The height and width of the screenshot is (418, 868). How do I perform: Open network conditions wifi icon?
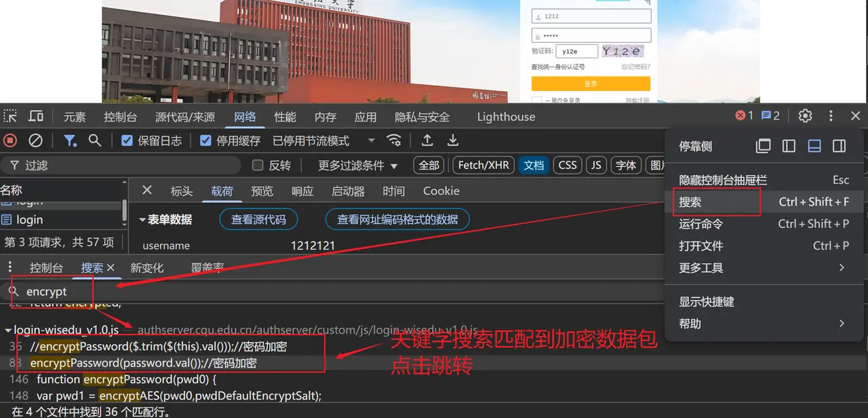[394, 140]
